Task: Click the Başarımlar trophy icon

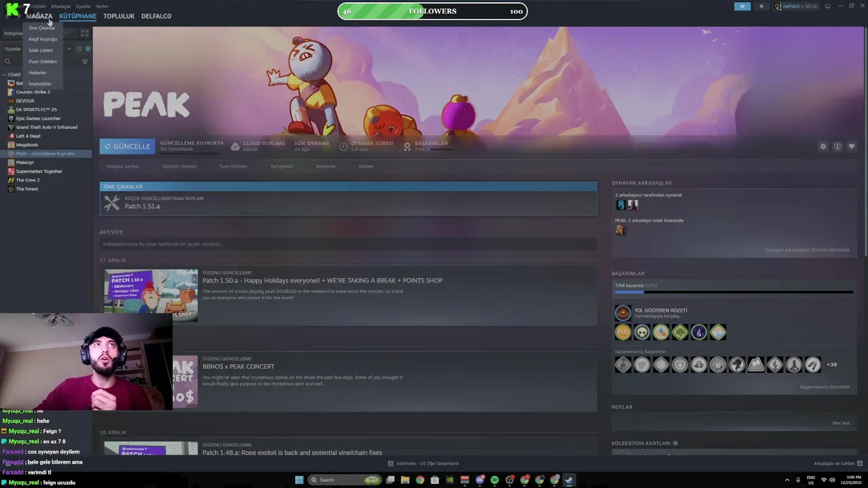Action: 407,146
